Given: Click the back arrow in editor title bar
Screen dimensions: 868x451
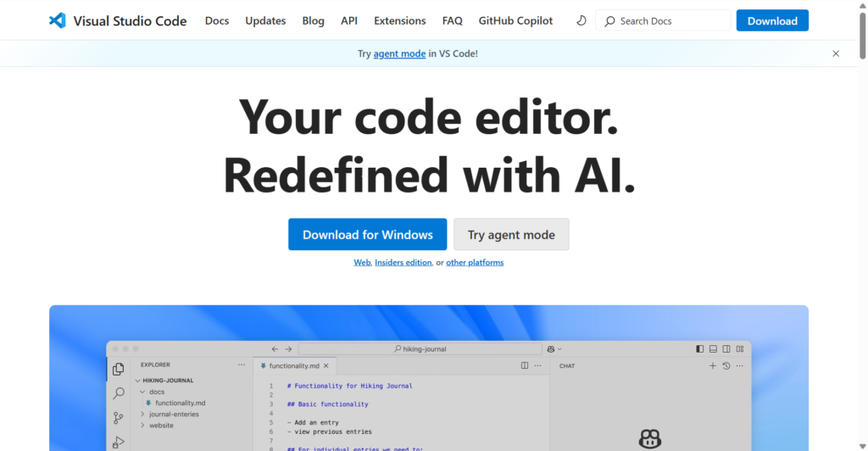Looking at the screenshot, I should (275, 349).
